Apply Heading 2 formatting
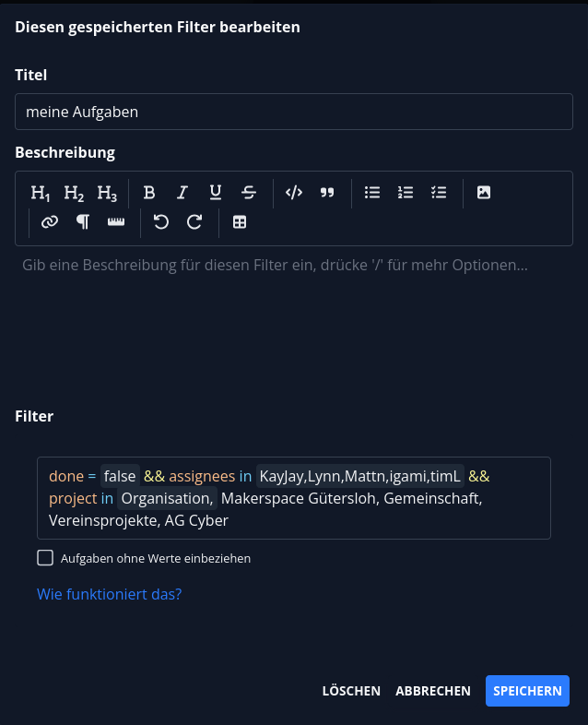 click(74, 193)
